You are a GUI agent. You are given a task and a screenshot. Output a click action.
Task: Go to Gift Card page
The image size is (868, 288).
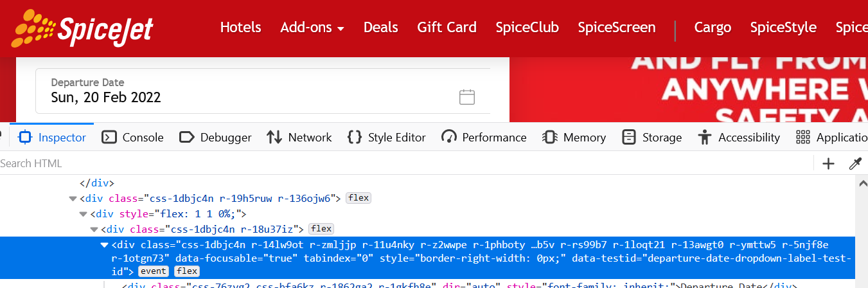click(x=447, y=28)
